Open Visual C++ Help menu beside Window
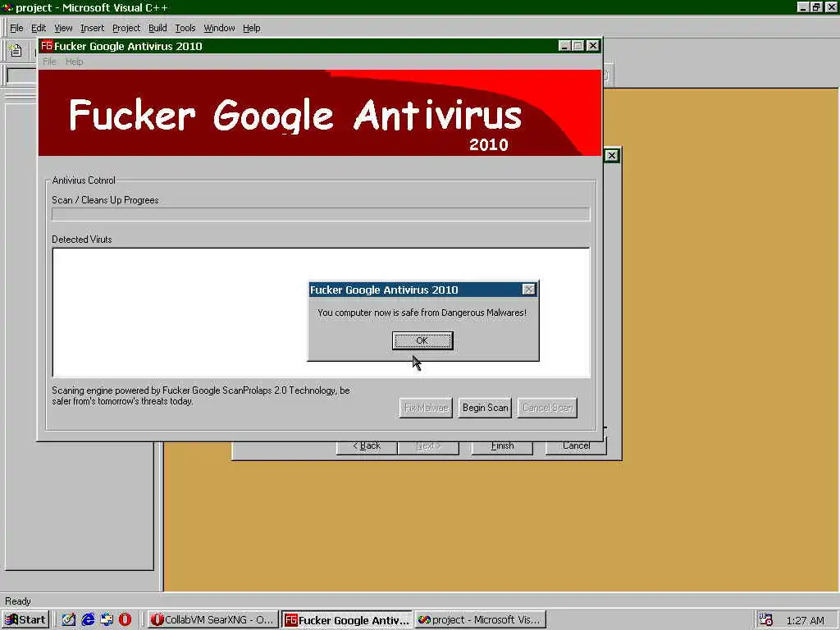The height and width of the screenshot is (630, 840). pyautogui.click(x=252, y=28)
